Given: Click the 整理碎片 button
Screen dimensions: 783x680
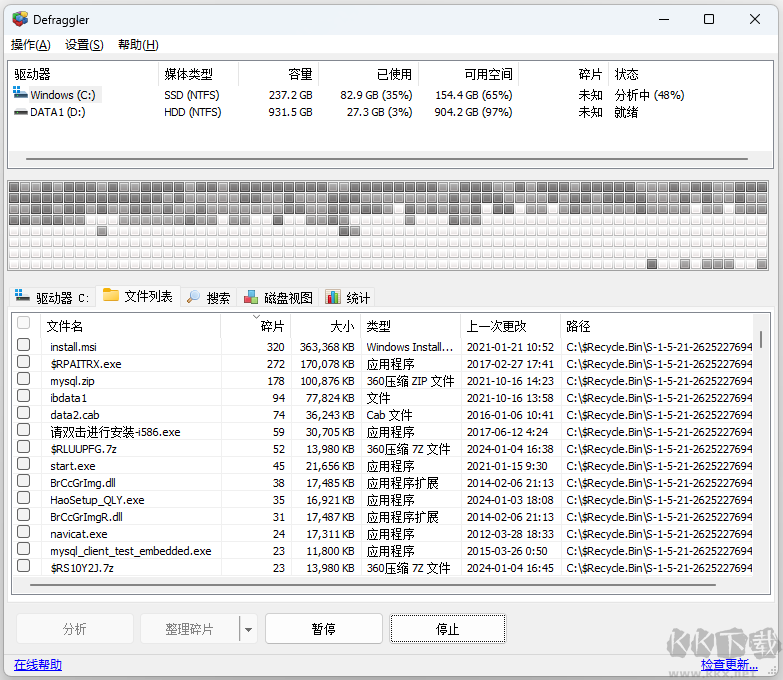Looking at the screenshot, I should pos(190,629).
